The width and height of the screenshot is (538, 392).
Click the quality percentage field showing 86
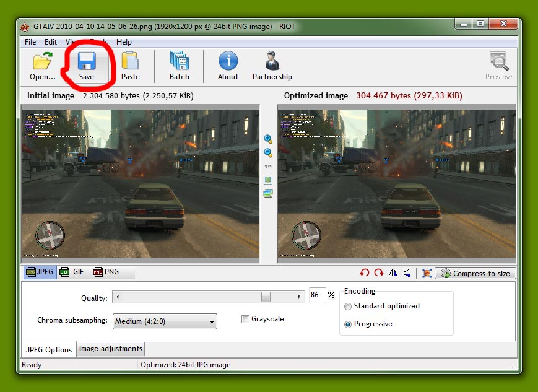[317, 295]
